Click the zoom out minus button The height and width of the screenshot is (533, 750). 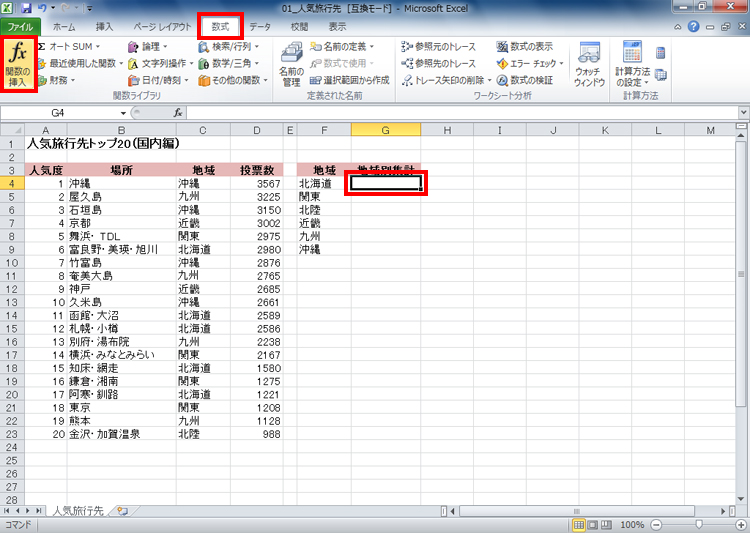coord(656,525)
